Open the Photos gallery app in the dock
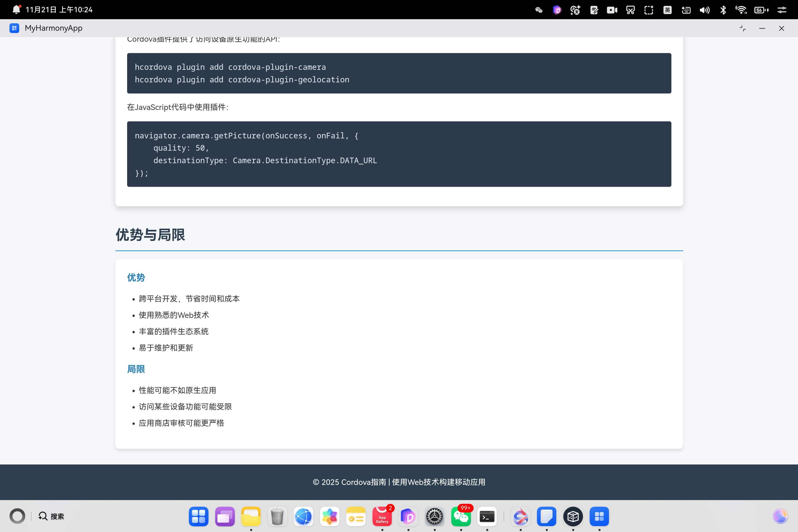Screen dimensions: 798x532 [329, 516]
